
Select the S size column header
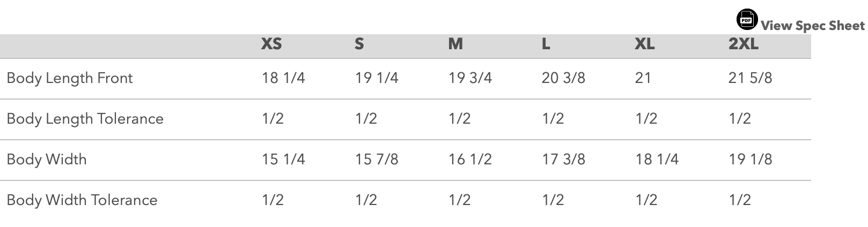[359, 44]
